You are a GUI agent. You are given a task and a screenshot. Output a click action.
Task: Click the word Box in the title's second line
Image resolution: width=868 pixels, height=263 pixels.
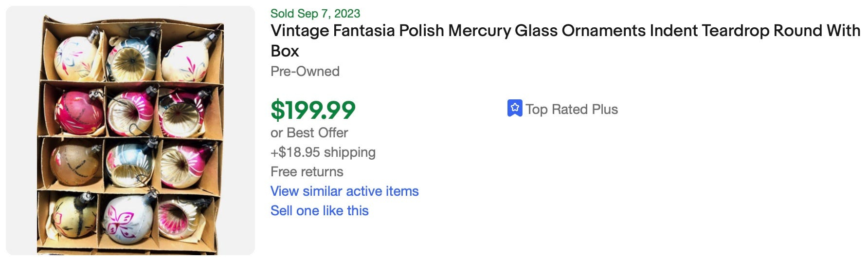pos(285,51)
